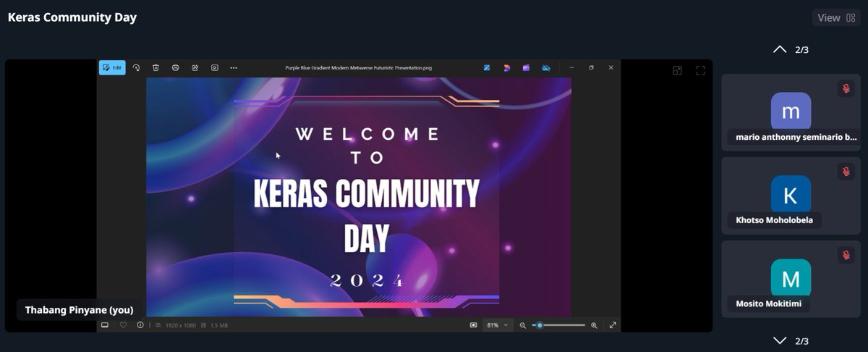The width and height of the screenshot is (868, 352).
Task: Print the image with the printer icon
Action: click(175, 67)
